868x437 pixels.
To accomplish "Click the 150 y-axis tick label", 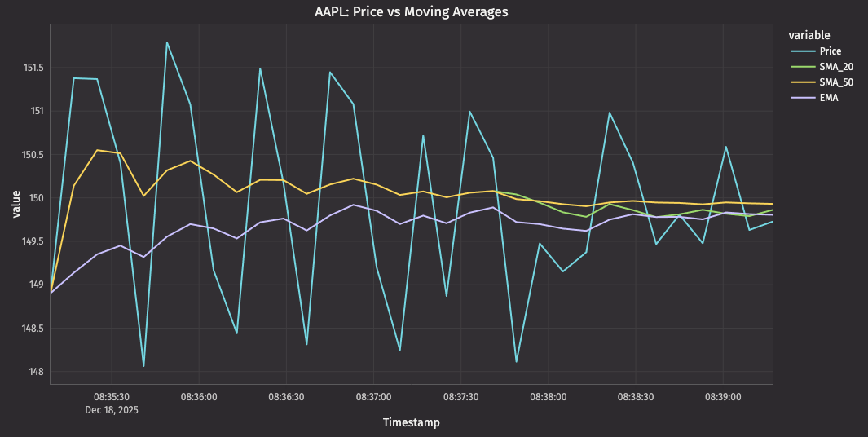I will [x=37, y=198].
